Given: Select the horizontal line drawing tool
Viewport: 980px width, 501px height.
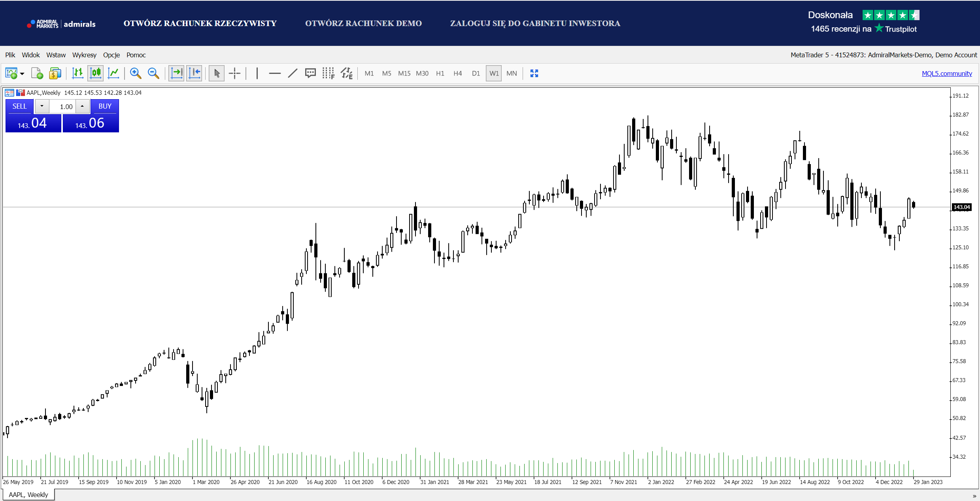Looking at the screenshot, I should (274, 73).
